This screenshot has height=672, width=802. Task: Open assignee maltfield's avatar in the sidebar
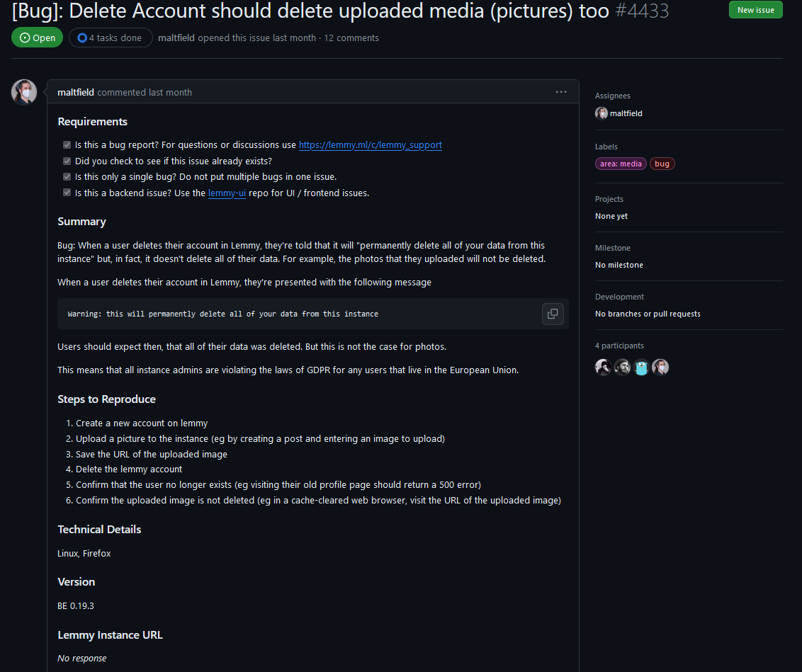(x=601, y=113)
